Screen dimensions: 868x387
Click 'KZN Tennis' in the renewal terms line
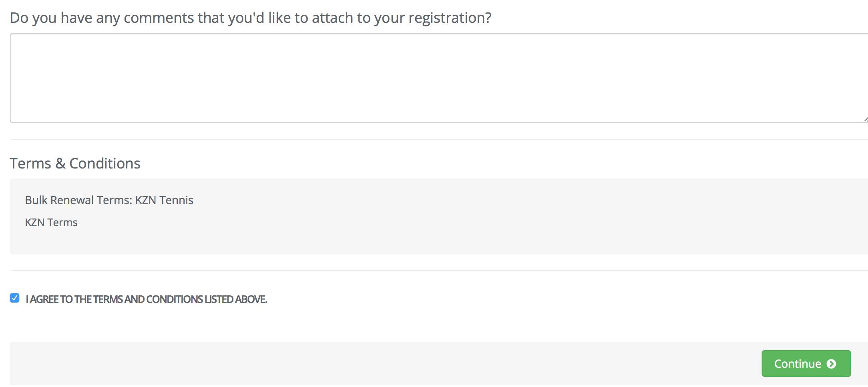pos(164,200)
